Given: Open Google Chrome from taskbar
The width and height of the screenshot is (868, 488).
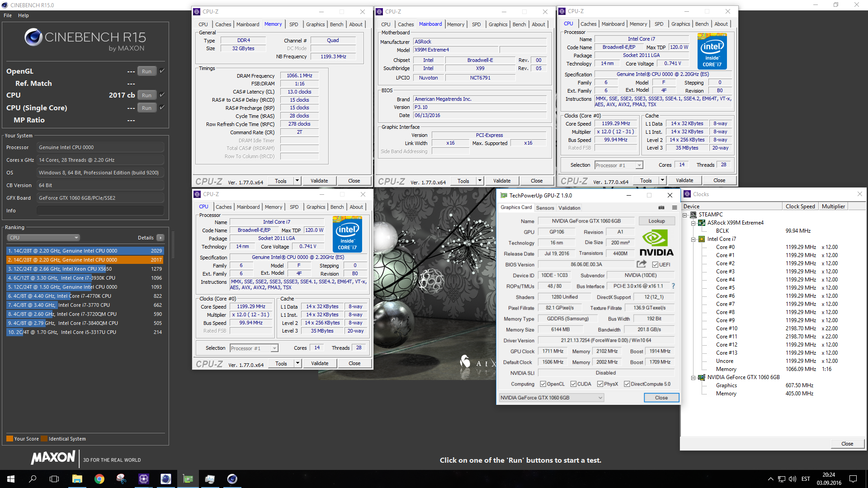Looking at the screenshot, I should click(99, 479).
